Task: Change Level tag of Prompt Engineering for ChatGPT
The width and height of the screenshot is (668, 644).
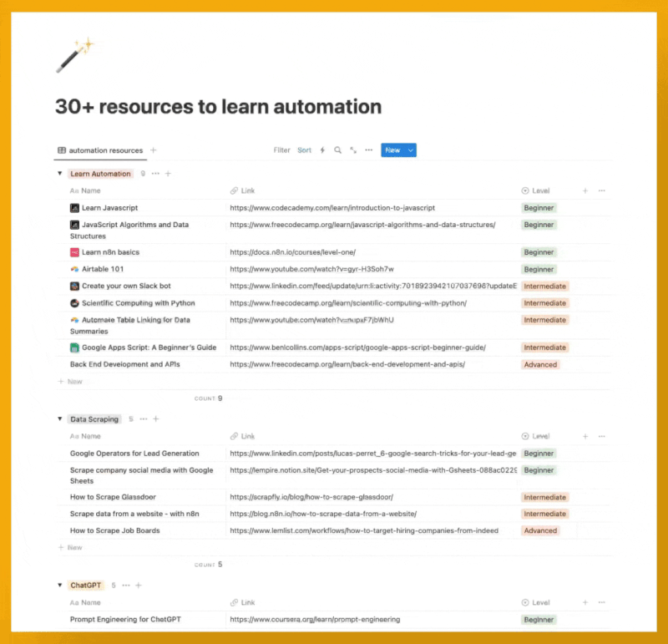Action: pyautogui.click(x=539, y=620)
